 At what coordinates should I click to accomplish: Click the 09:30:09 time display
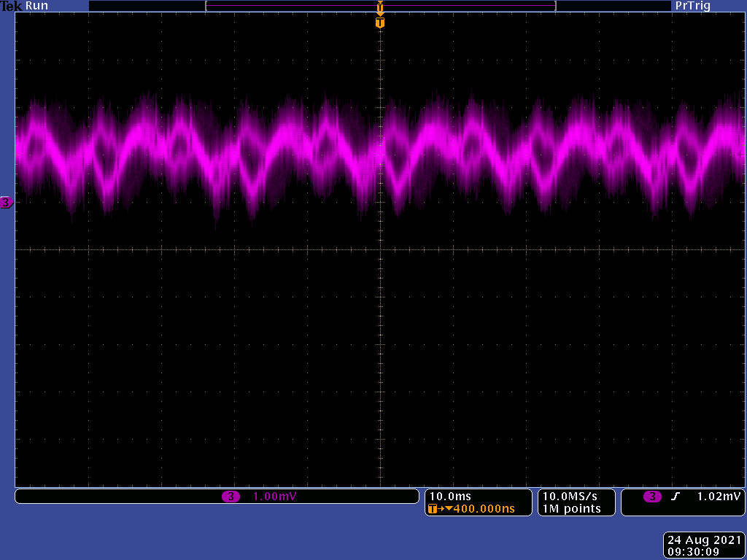tap(704, 552)
